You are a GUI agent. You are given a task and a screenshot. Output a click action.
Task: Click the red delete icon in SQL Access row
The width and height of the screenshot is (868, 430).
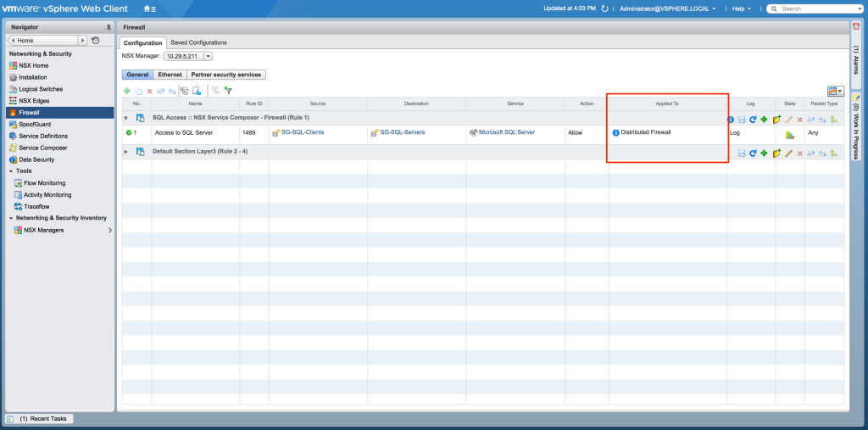(800, 120)
